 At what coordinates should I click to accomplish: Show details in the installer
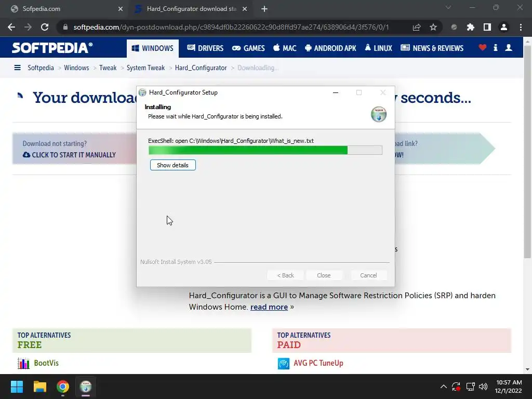(x=172, y=165)
